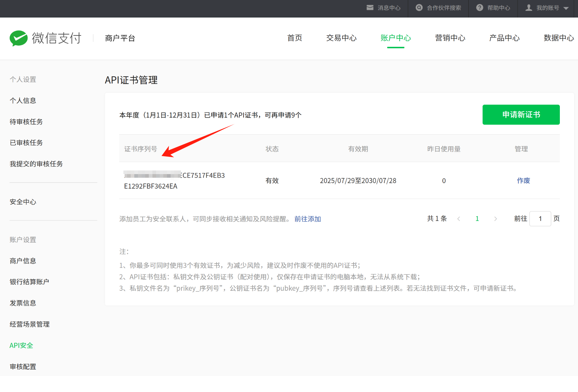Click the 作废 link for the certificate
This screenshot has height=392, width=578.
pos(523,180)
